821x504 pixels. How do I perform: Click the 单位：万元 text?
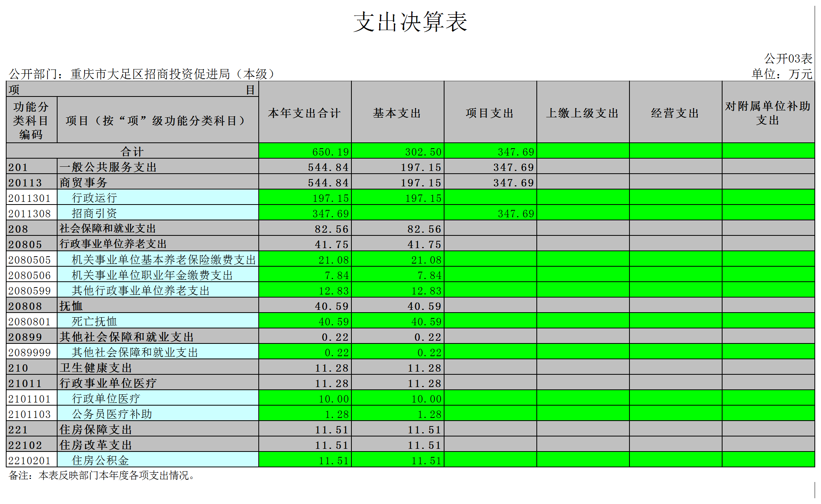[782, 74]
